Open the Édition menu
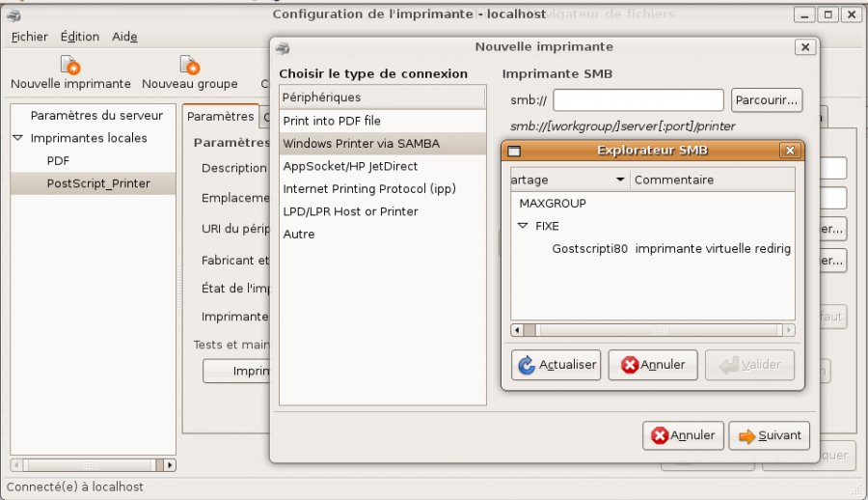Screen dimensions: 868x500 click(x=79, y=37)
